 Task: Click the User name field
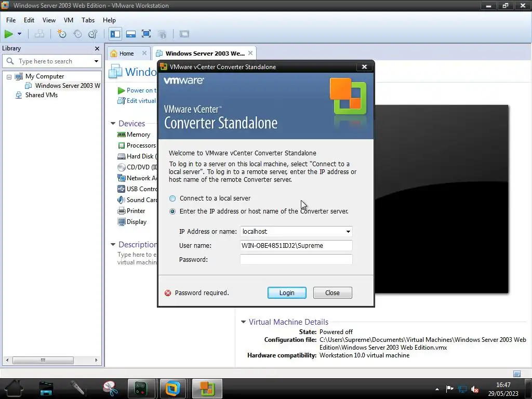296,245
